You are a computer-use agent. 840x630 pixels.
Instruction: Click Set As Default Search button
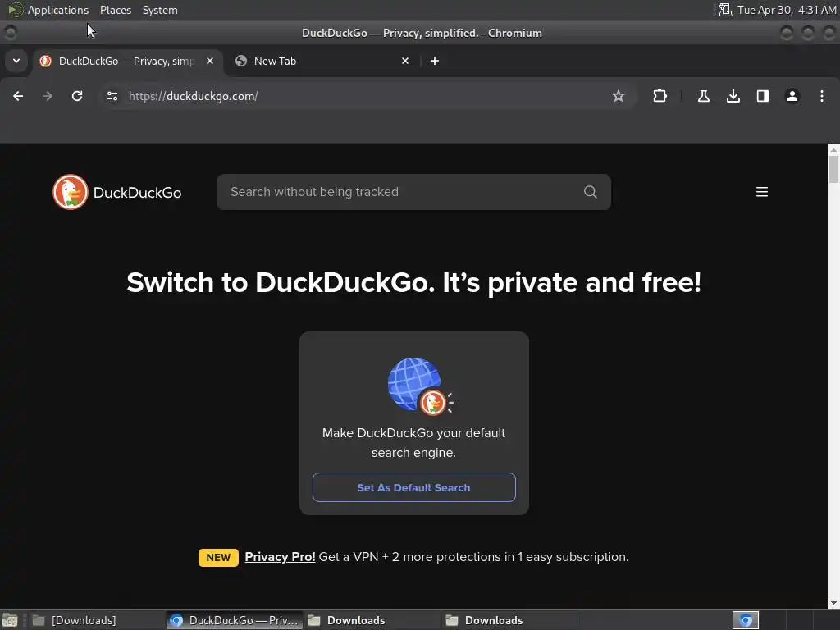(413, 487)
